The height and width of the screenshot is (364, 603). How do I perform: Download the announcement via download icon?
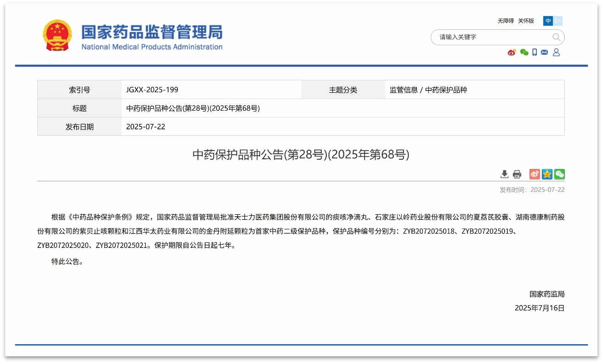(504, 174)
